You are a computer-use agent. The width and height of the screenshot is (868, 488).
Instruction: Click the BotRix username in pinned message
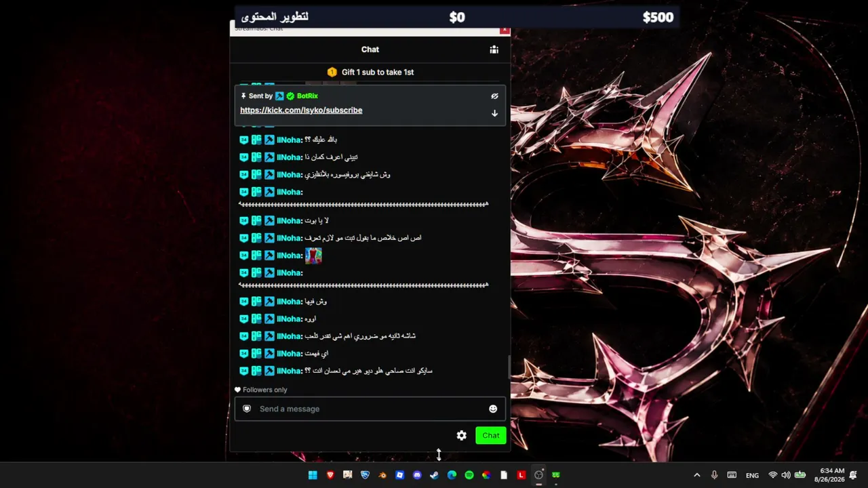click(307, 96)
